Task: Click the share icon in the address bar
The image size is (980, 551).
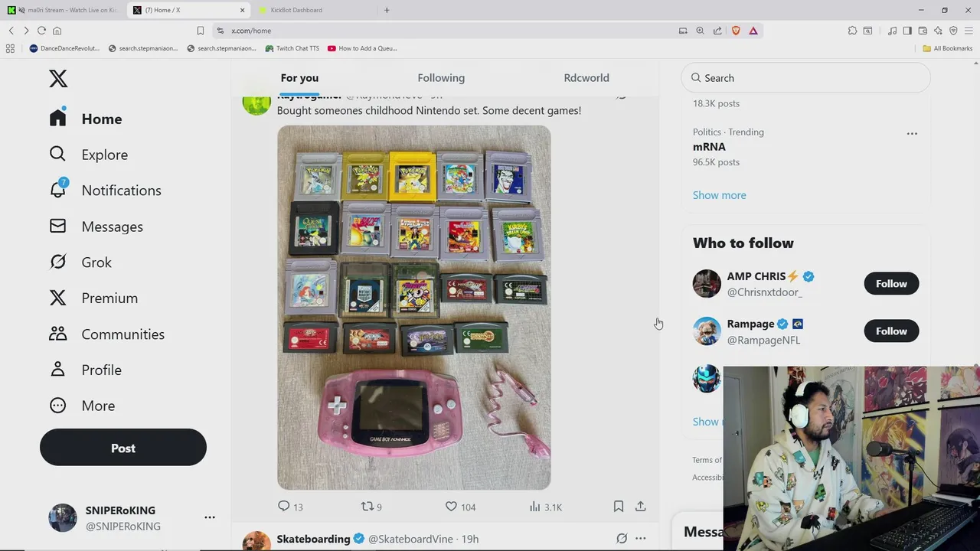Action: point(717,31)
